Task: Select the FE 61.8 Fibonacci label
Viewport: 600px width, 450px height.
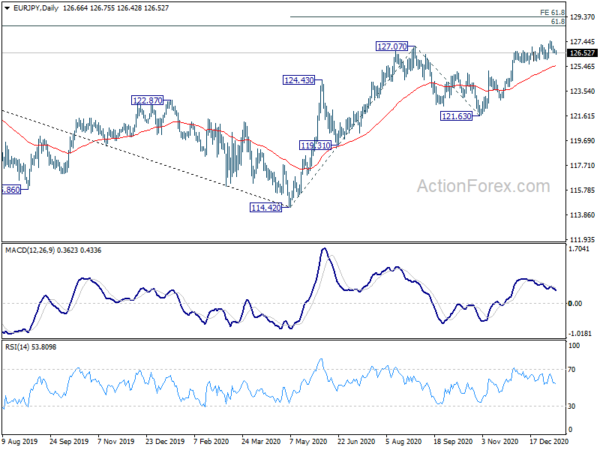Action: pyautogui.click(x=579, y=10)
